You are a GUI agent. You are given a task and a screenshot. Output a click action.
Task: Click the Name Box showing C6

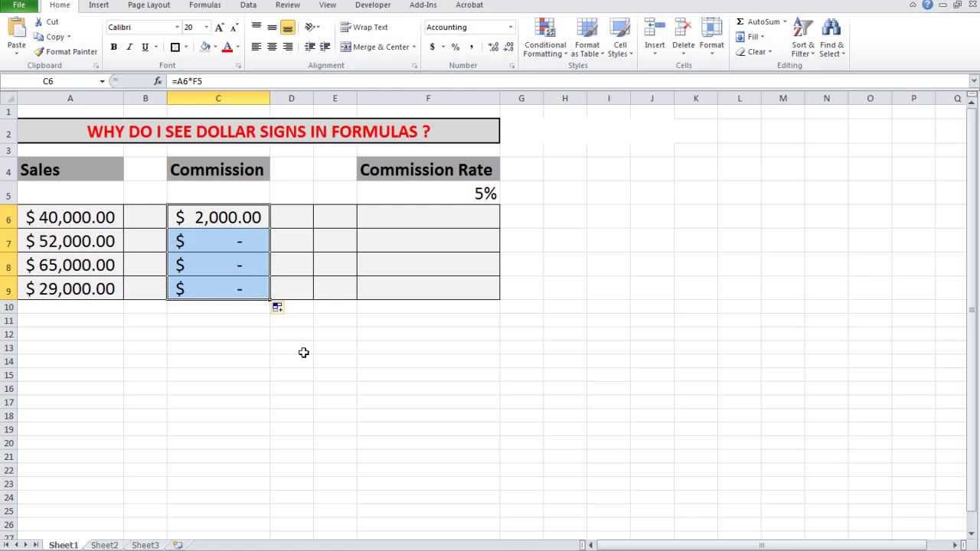(x=48, y=81)
